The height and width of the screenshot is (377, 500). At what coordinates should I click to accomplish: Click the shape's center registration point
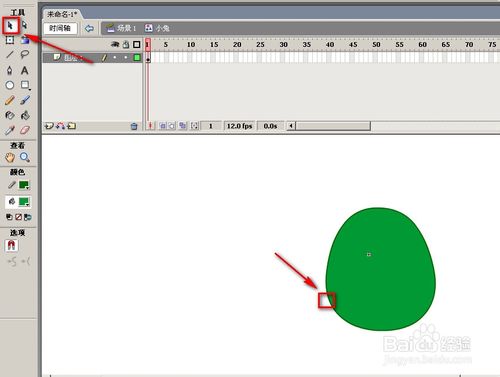pos(369,254)
